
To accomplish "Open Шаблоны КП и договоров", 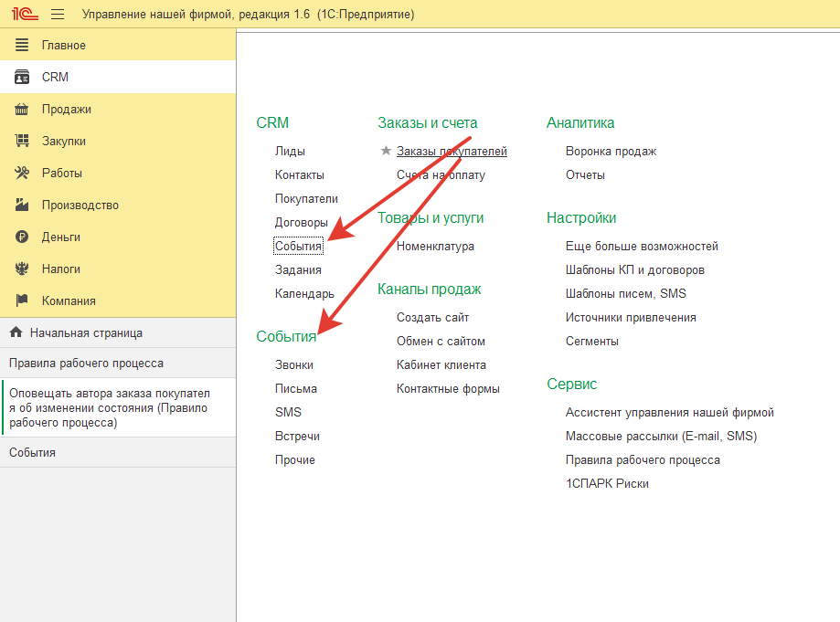I will tap(635, 269).
